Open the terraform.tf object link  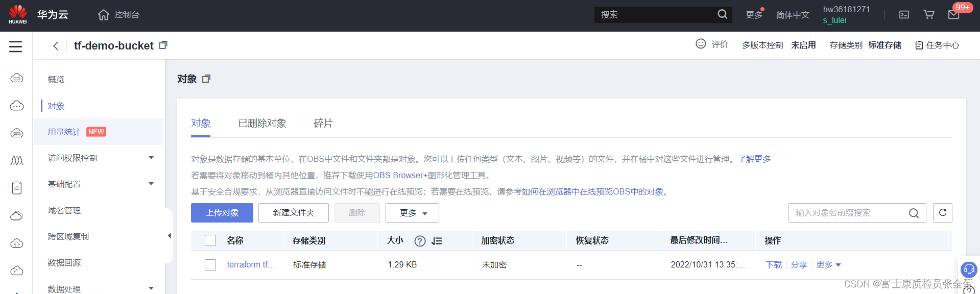pyautogui.click(x=251, y=264)
